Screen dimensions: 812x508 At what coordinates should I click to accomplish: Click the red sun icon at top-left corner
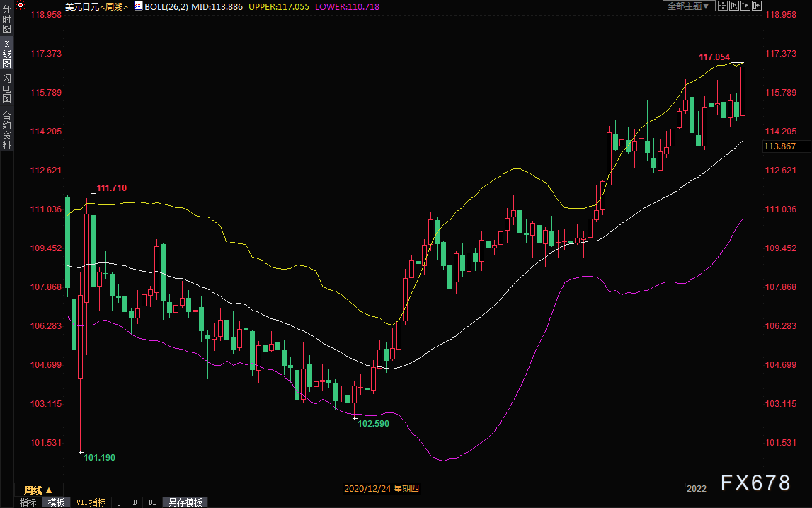[21, 6]
